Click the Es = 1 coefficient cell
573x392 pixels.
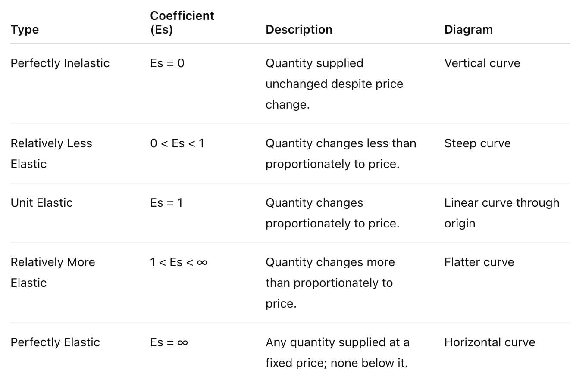pos(166,202)
